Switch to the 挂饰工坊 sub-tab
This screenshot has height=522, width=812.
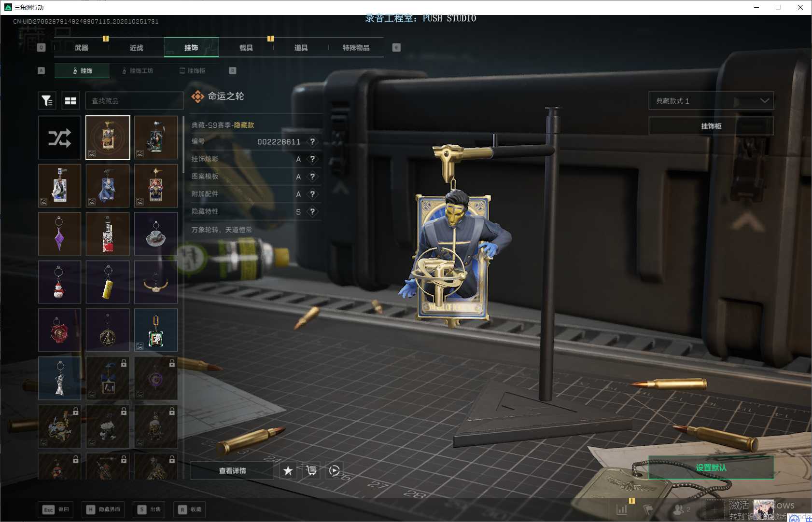click(138, 70)
